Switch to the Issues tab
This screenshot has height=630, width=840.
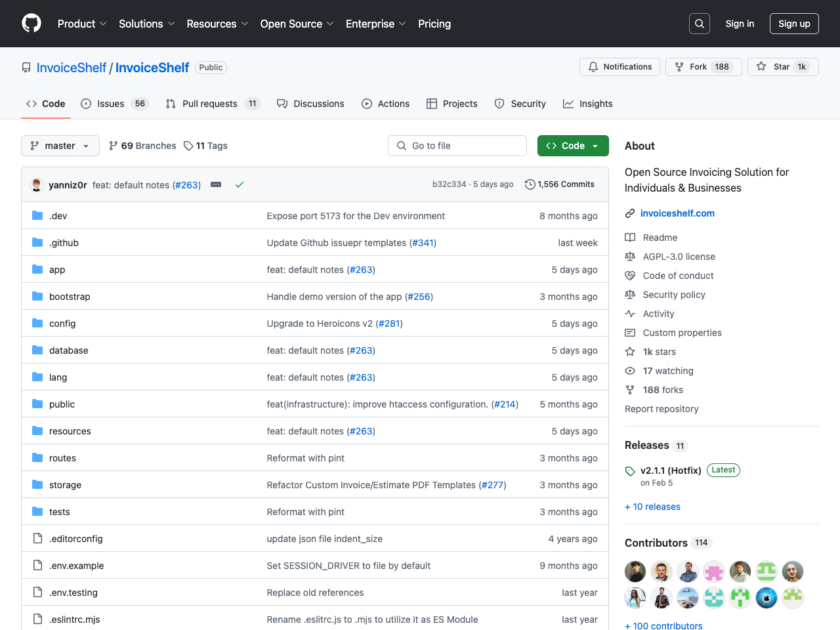tap(115, 104)
